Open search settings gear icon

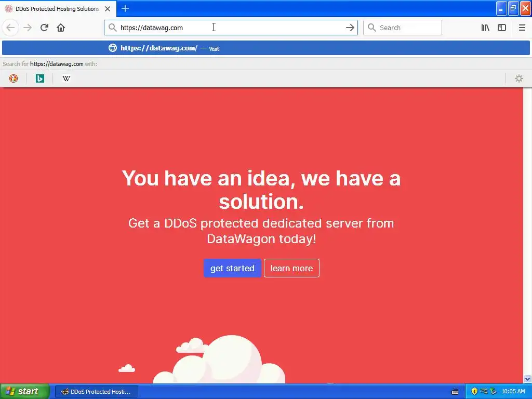519,78
